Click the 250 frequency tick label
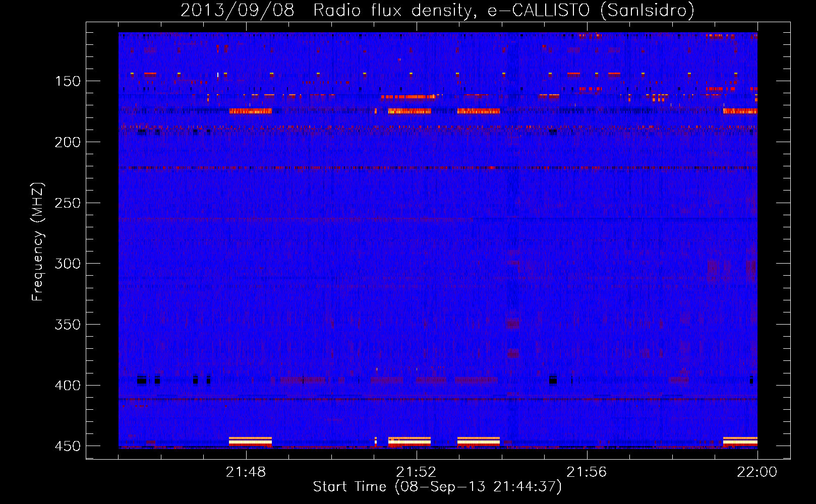 (x=68, y=203)
